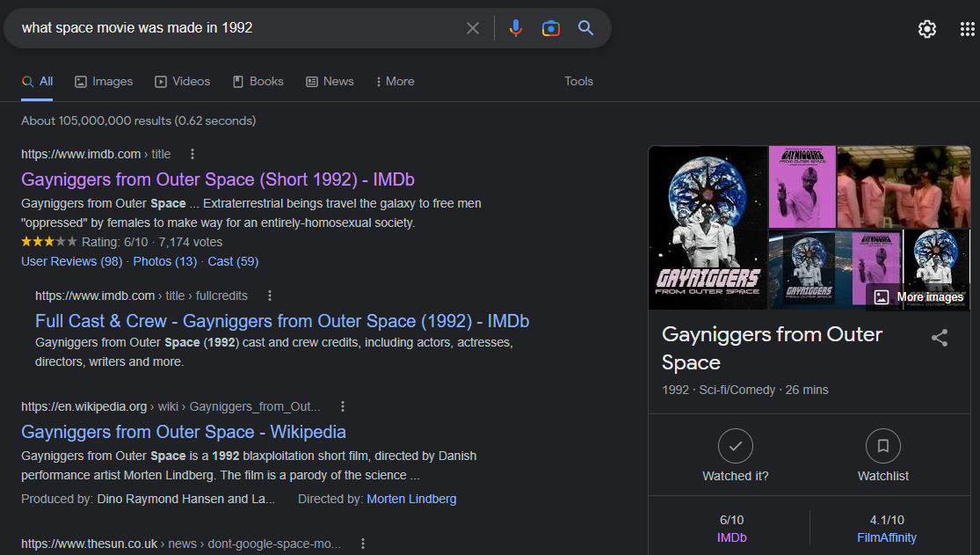The height and width of the screenshot is (555, 980).
Task: Expand the More search categories menu
Action: pyautogui.click(x=395, y=81)
